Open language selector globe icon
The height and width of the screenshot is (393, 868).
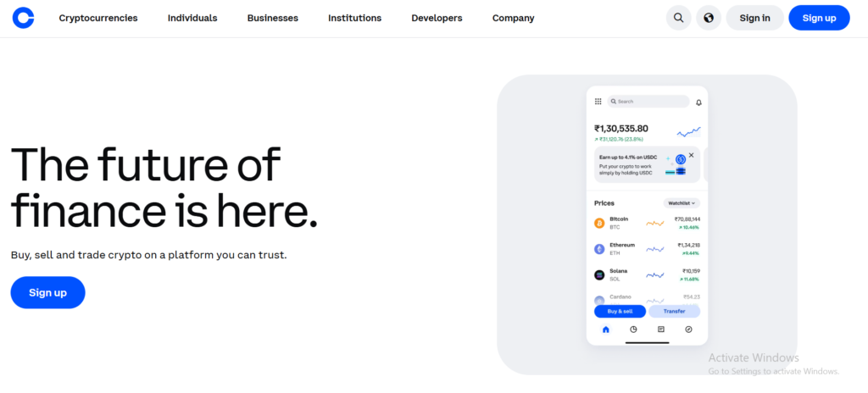(709, 18)
